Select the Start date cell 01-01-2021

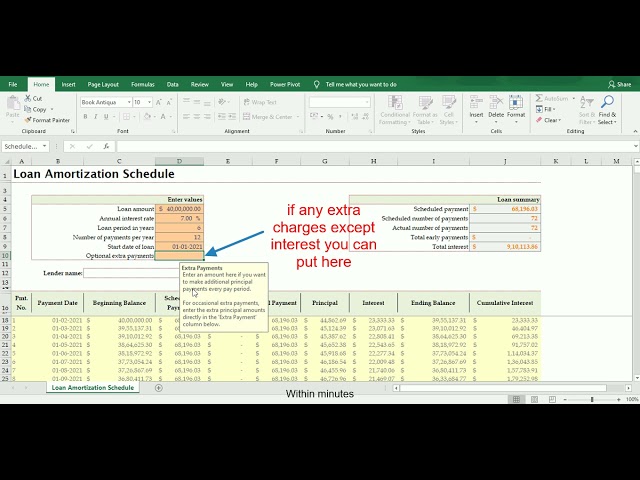180,247
